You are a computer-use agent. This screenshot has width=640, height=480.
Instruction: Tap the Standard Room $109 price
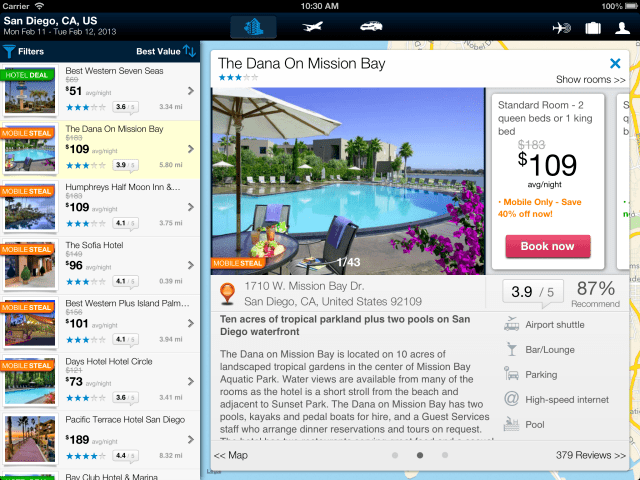[547, 165]
